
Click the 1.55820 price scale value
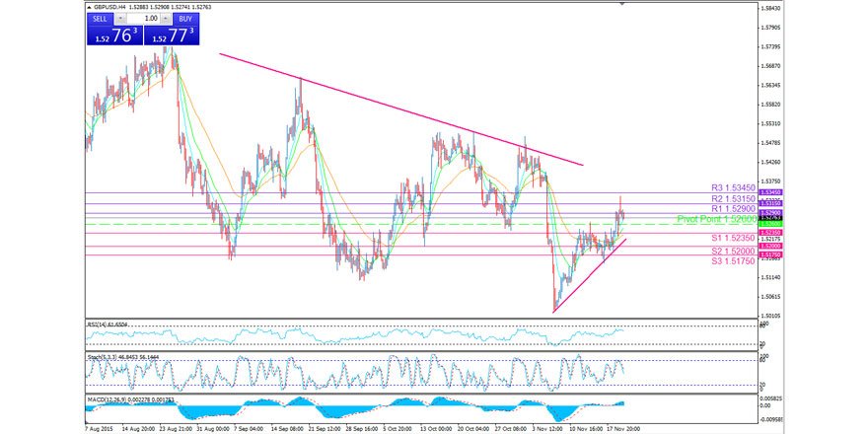(769, 105)
